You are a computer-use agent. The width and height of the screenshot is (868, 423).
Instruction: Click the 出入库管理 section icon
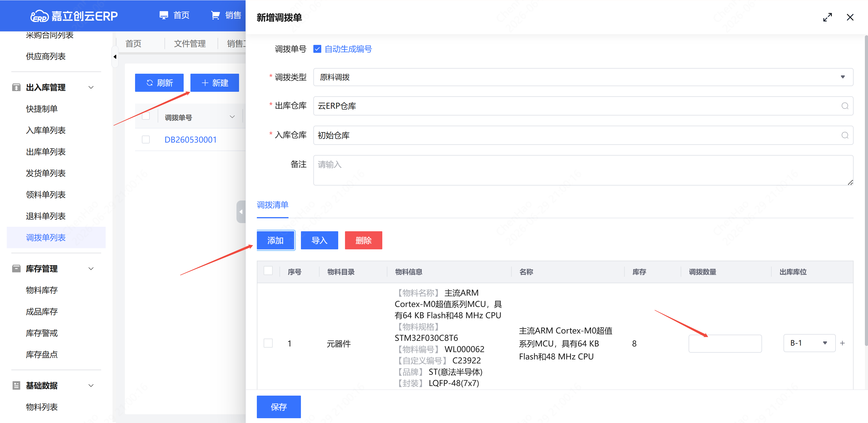tap(16, 88)
